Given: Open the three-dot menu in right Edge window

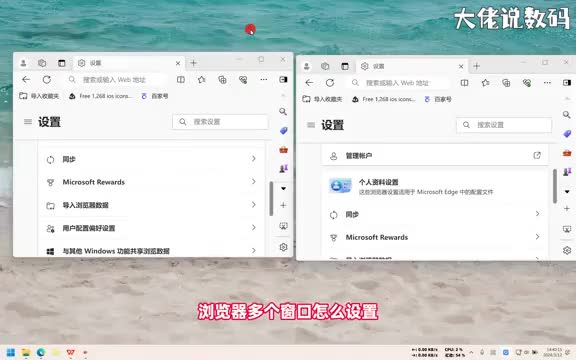Looking at the screenshot, I should (x=547, y=83).
